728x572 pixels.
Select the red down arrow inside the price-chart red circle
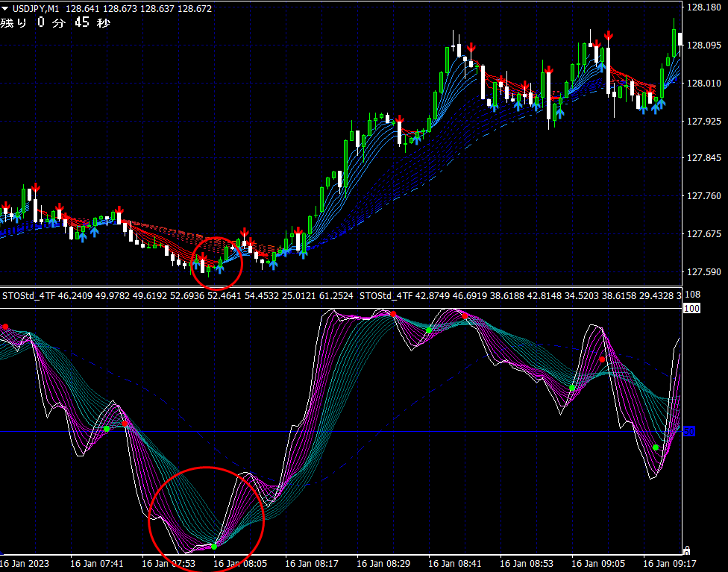click(203, 257)
